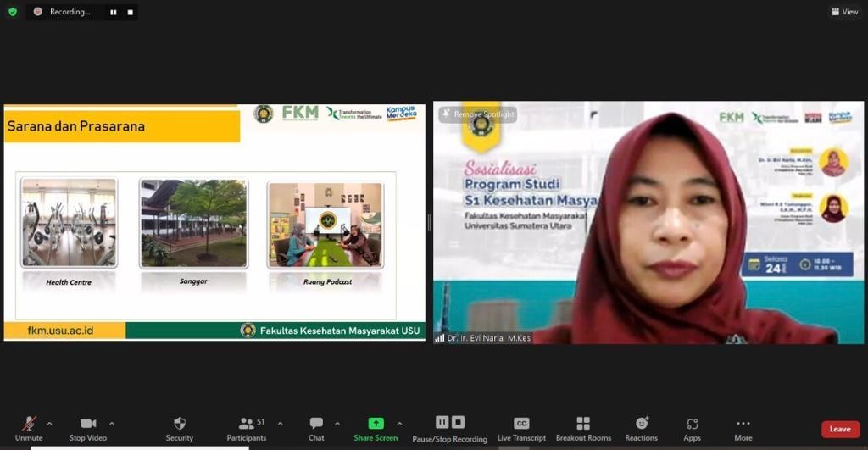The height and width of the screenshot is (450, 868).
Task: Click the fkm.usu.ac.id link text
Action: coord(60,331)
